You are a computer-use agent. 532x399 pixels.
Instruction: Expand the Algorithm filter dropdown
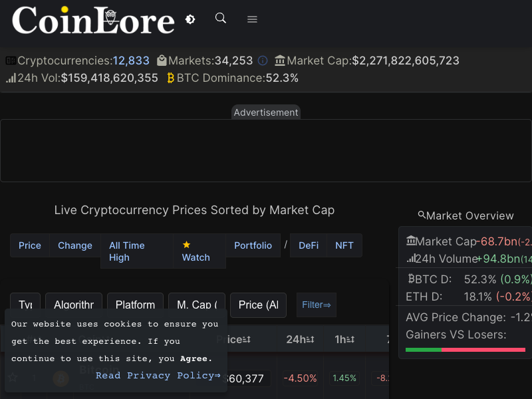click(74, 305)
